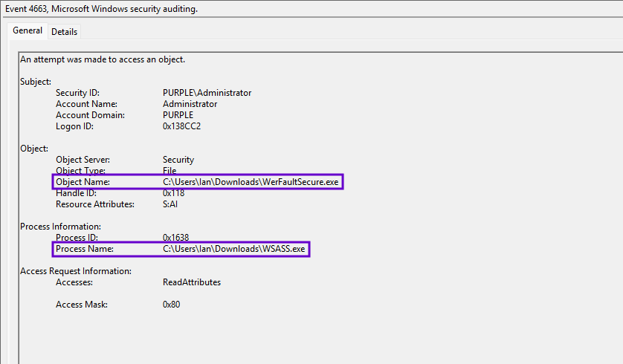Viewport: 623px width, 364px height.
Task: Click the WSASS.exe process name path
Action: pos(234,249)
